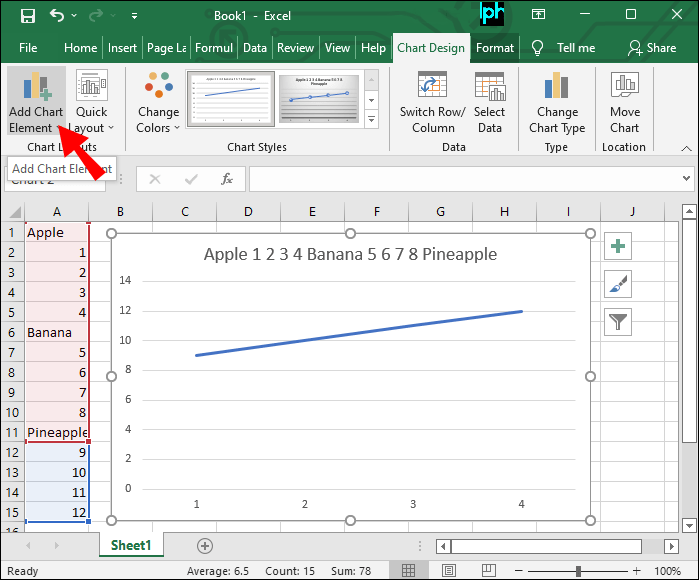Click the green plus Chart Elements button
This screenshot has width=699, height=580.
click(x=619, y=247)
